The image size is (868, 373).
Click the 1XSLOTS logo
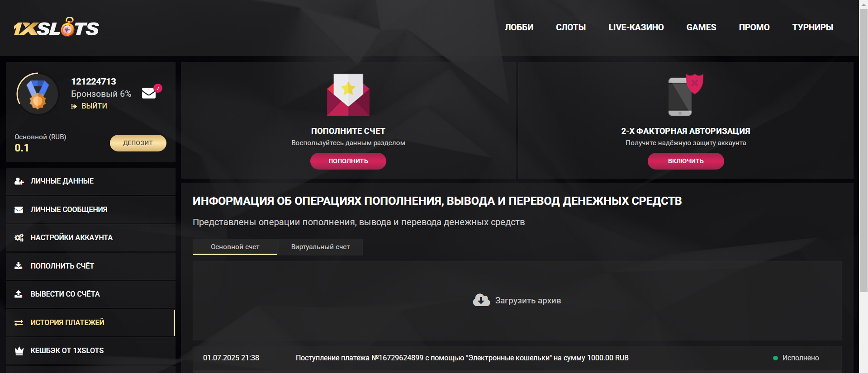[x=56, y=27]
